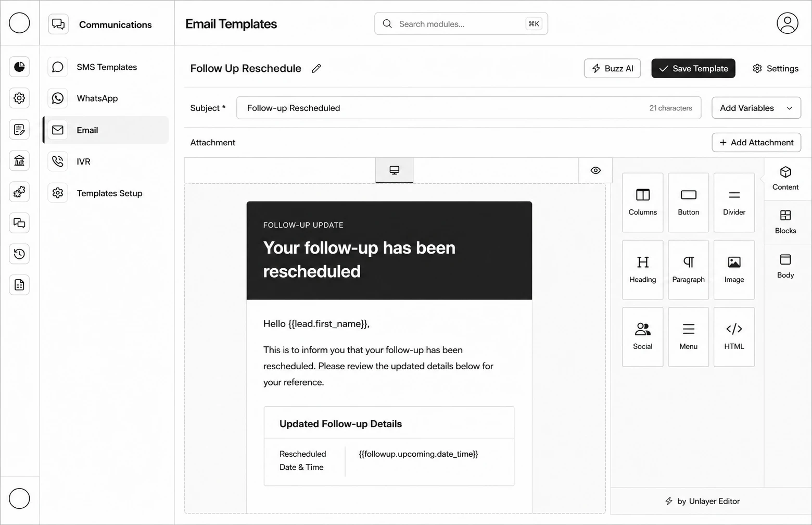Open the note-edit icon in left rail
The height and width of the screenshot is (525, 812).
click(19, 129)
